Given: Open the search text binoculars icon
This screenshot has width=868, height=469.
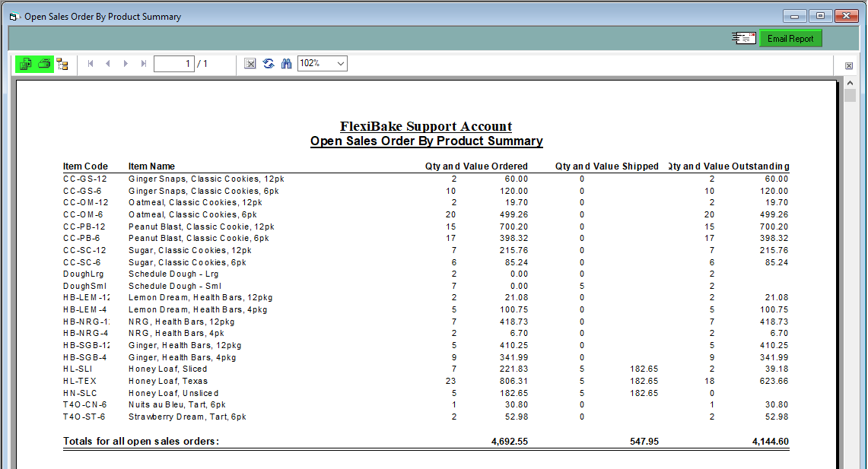Looking at the screenshot, I should [x=286, y=64].
